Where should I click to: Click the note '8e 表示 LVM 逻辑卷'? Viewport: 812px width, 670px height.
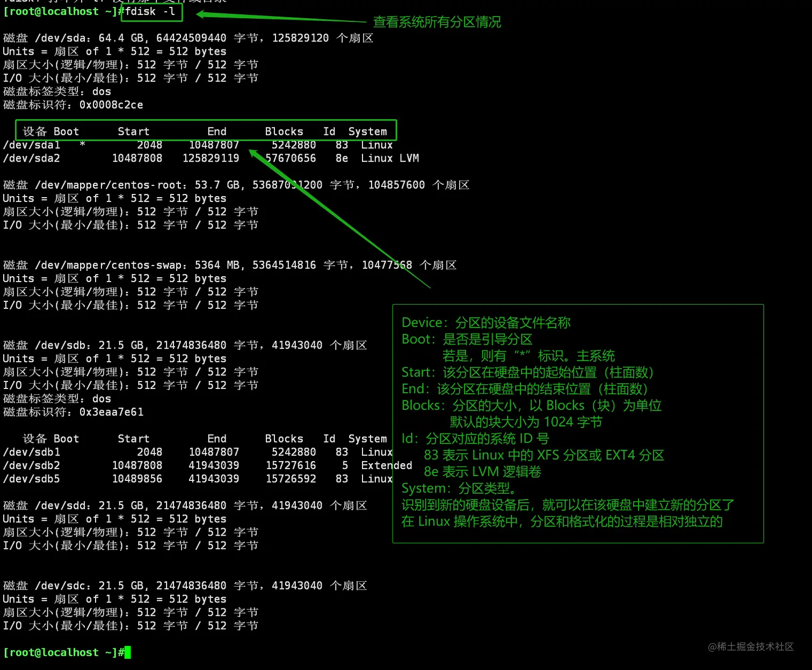pyautogui.click(x=483, y=472)
